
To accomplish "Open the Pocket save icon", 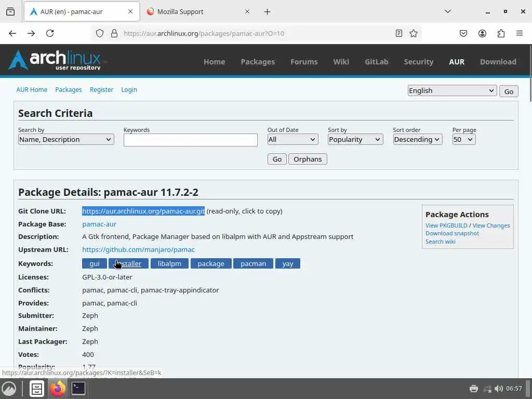I will (x=463, y=33).
